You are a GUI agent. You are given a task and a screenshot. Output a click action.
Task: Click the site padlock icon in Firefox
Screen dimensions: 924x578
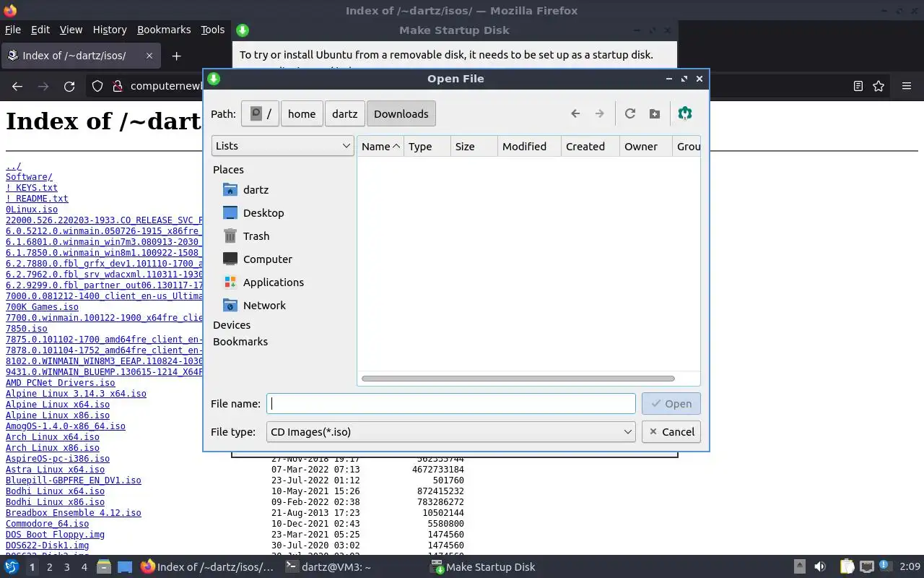pyautogui.click(x=117, y=86)
